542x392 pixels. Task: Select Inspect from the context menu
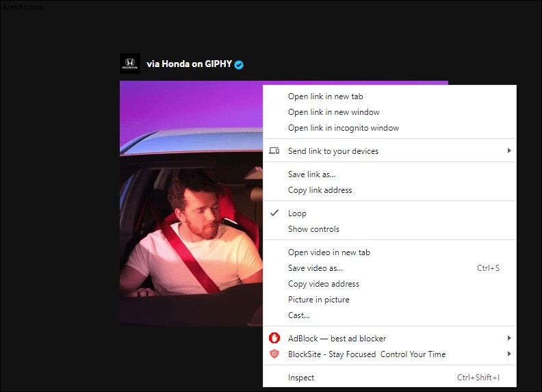[x=389, y=378]
